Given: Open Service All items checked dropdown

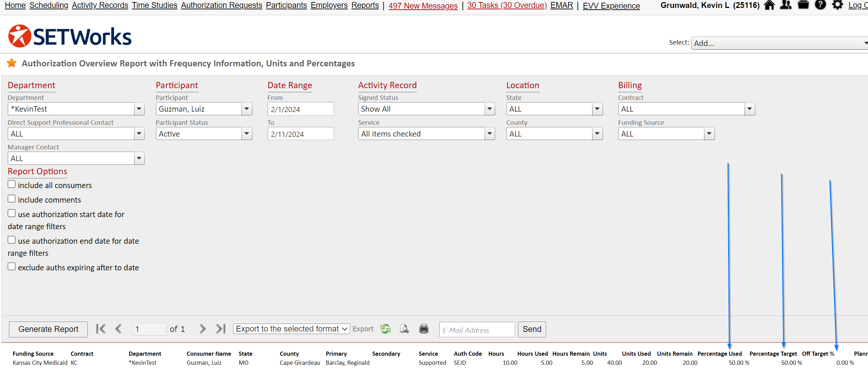Looking at the screenshot, I should (427, 134).
